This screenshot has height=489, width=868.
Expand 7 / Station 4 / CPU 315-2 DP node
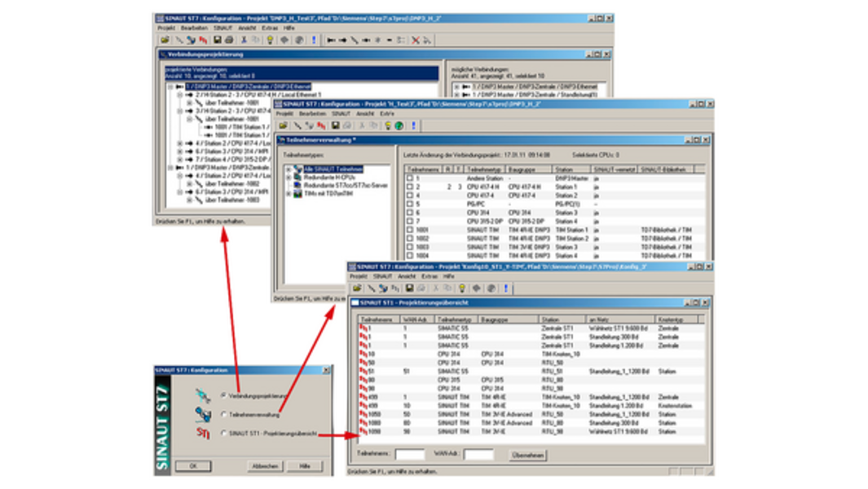[x=179, y=160]
